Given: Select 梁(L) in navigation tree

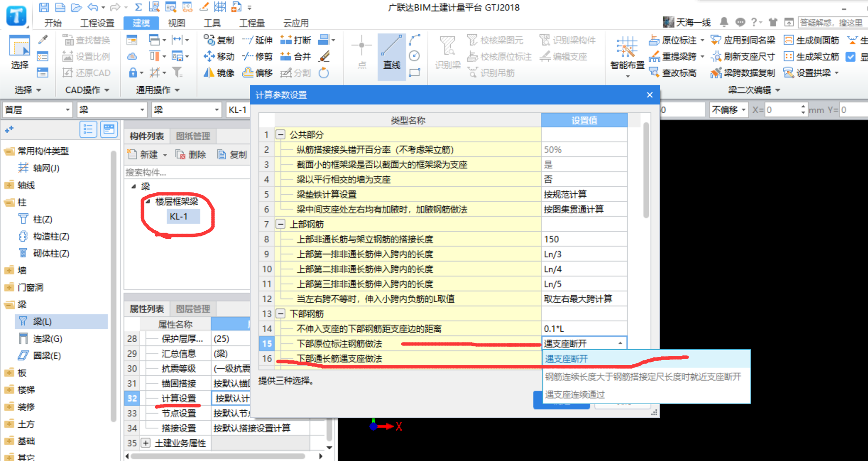Looking at the screenshot, I should click(x=62, y=322).
